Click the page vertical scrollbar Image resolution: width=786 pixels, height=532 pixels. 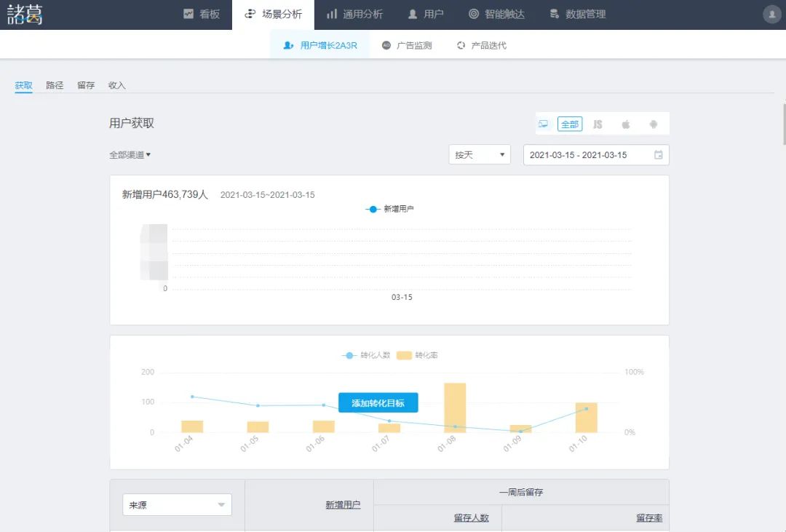pos(784,124)
